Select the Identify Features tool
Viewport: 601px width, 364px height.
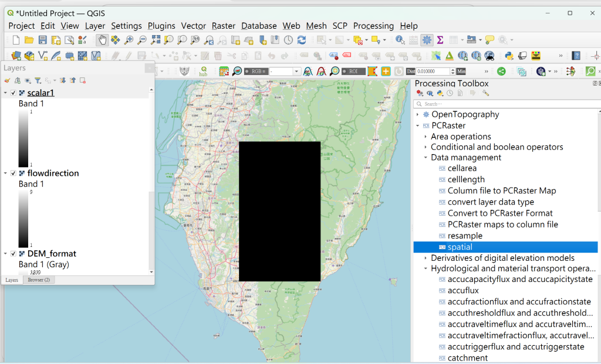[x=400, y=40]
